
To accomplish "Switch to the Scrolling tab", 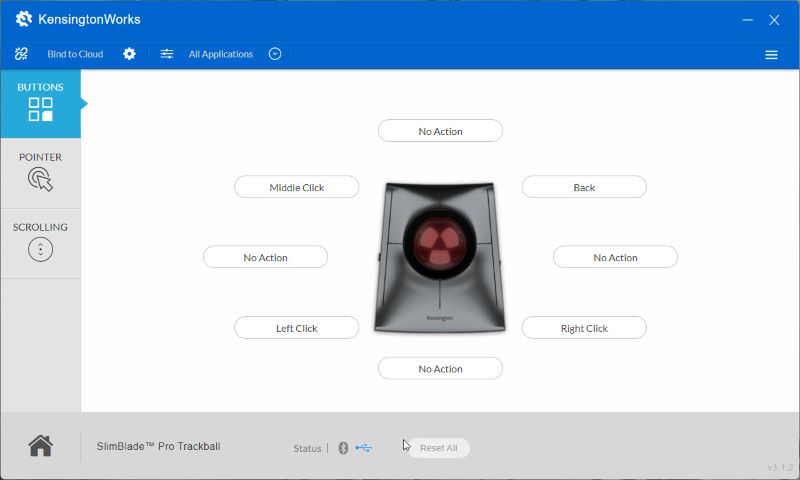I will [x=40, y=243].
